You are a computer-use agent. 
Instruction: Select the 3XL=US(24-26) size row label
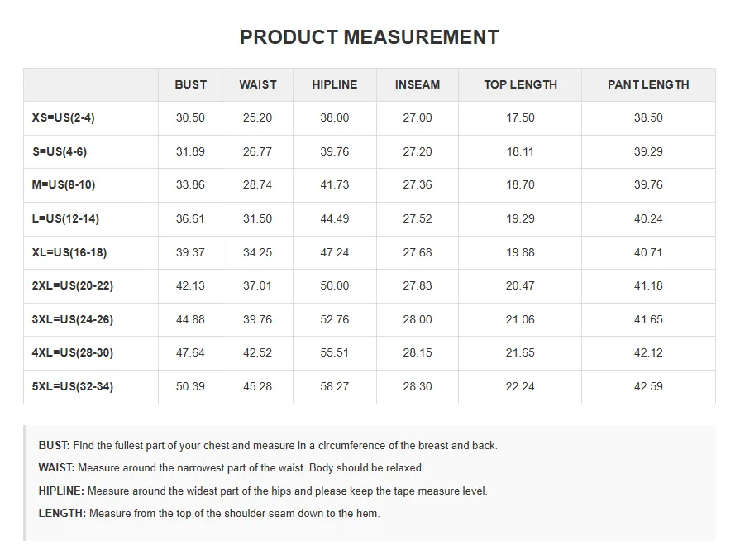(x=73, y=319)
